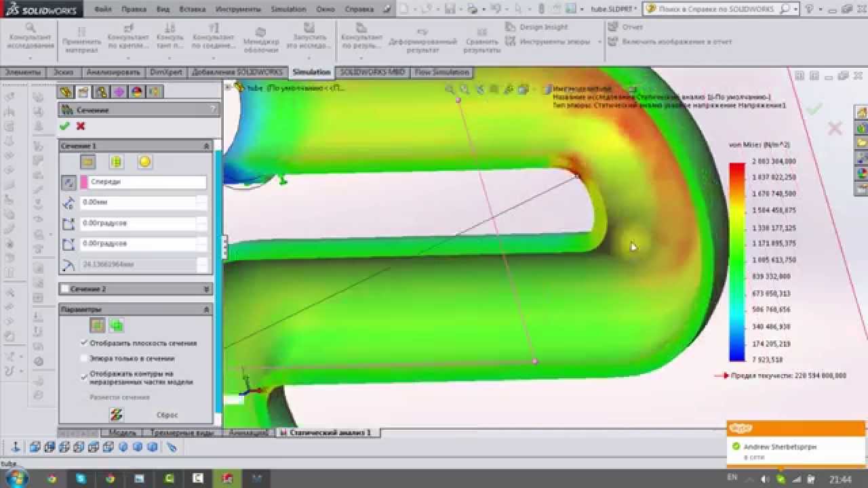Click the Спереди reference plane field
Screen dimensions: 868x488
147,182
